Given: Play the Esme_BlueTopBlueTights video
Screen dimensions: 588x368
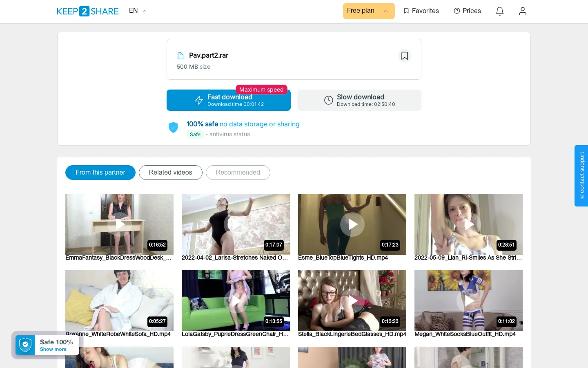Looking at the screenshot, I should click(352, 224).
